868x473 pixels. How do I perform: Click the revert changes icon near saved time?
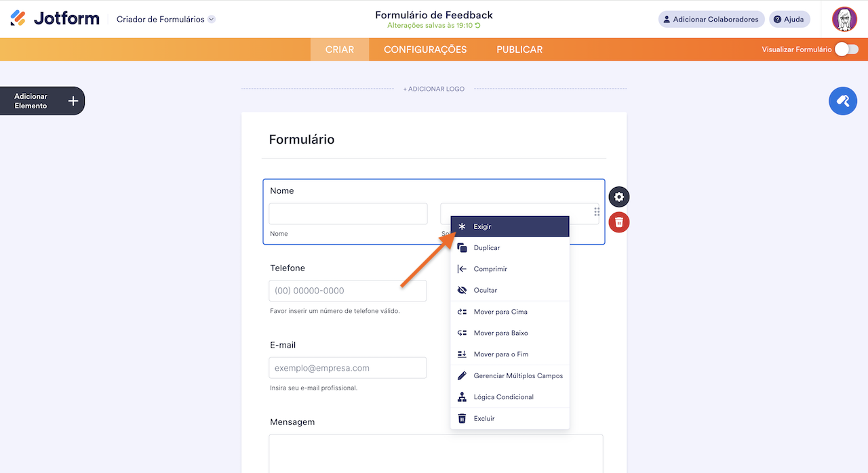pos(478,26)
